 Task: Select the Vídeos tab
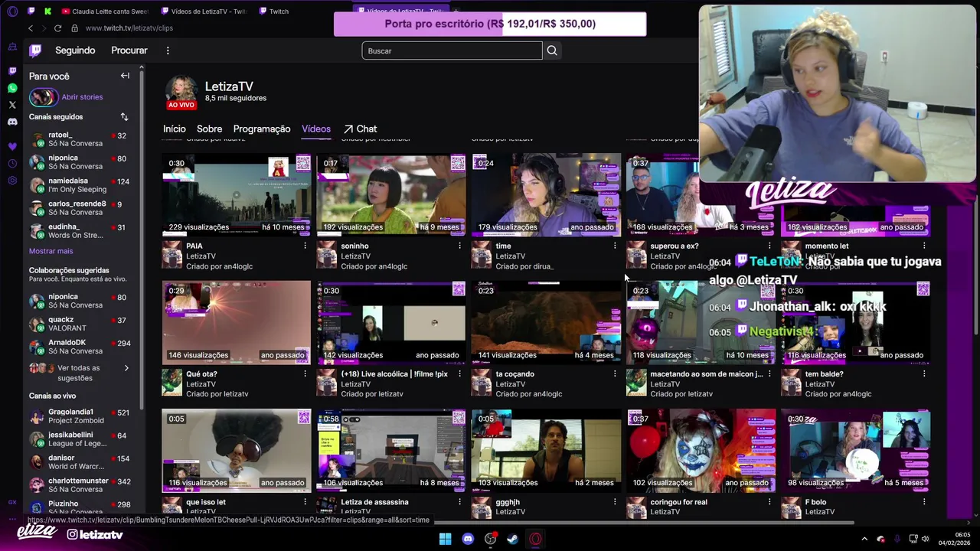pos(316,129)
